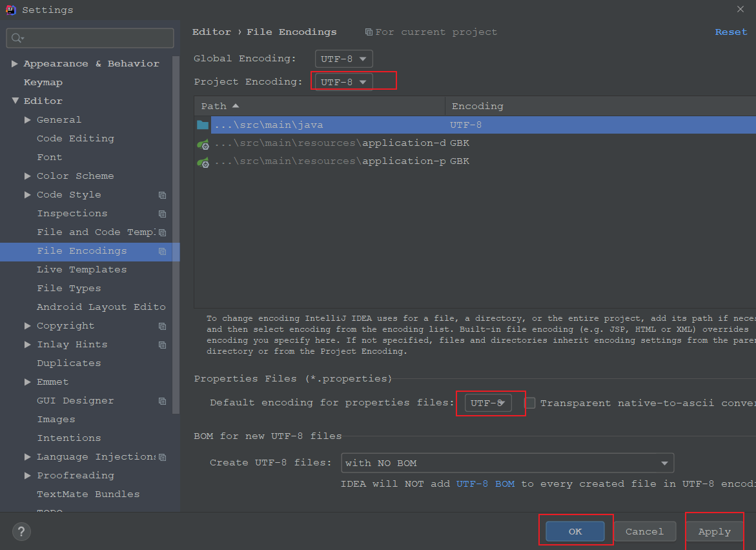The width and height of the screenshot is (756, 550).
Task: Click the project-level icon next to File Encodings
Action: pos(163,251)
